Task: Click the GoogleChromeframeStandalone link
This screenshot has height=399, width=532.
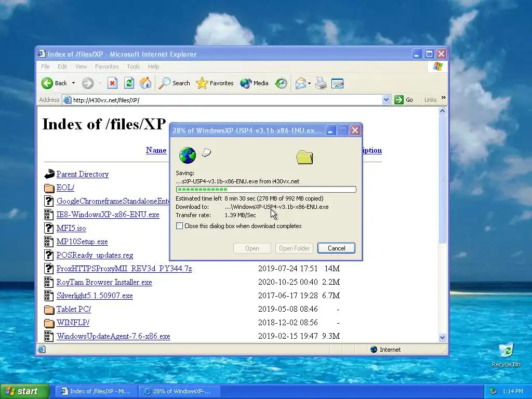Action: (113, 201)
